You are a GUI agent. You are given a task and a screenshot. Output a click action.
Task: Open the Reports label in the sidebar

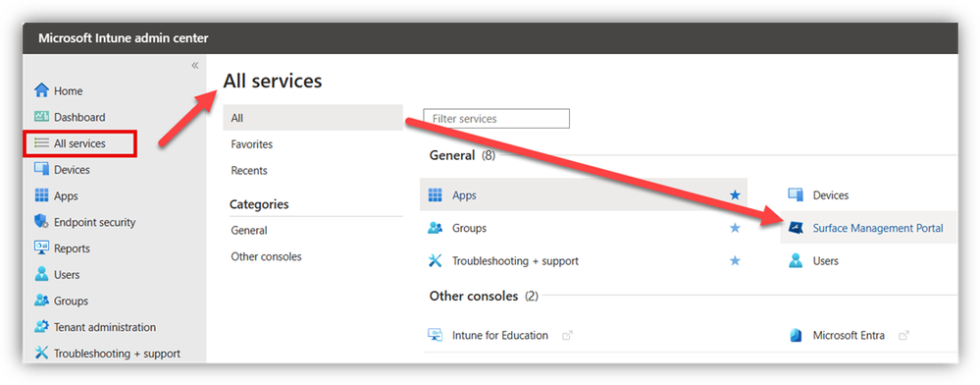tap(72, 248)
